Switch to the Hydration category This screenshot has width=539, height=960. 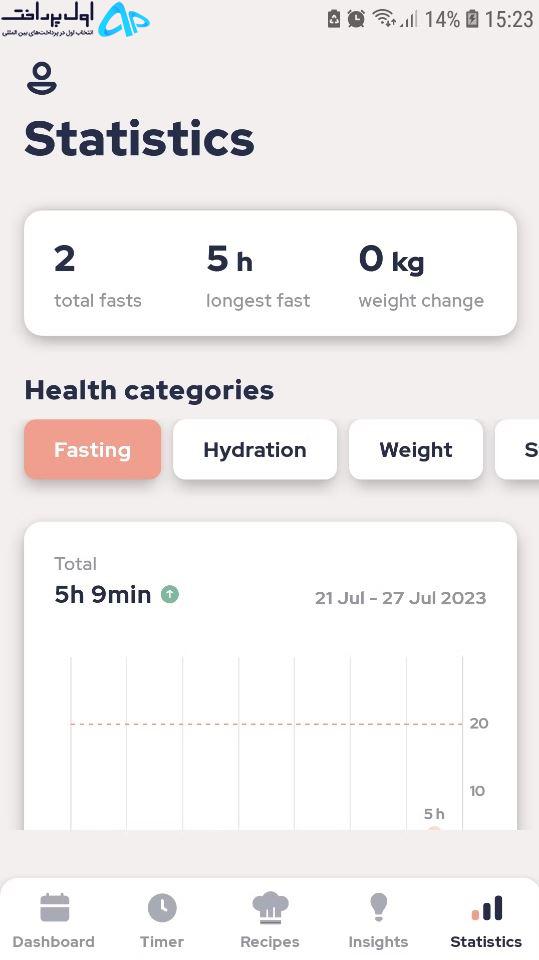pos(255,449)
